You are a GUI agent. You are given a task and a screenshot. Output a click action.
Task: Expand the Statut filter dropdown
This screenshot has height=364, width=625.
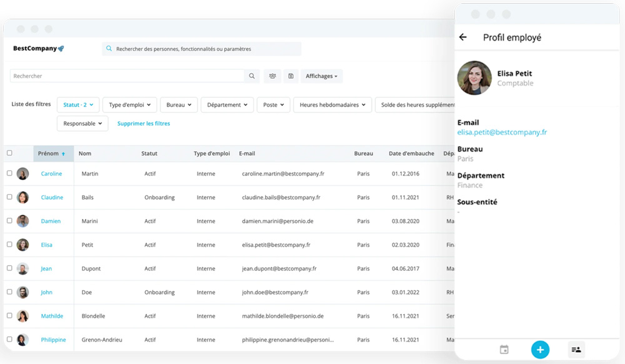(78, 105)
